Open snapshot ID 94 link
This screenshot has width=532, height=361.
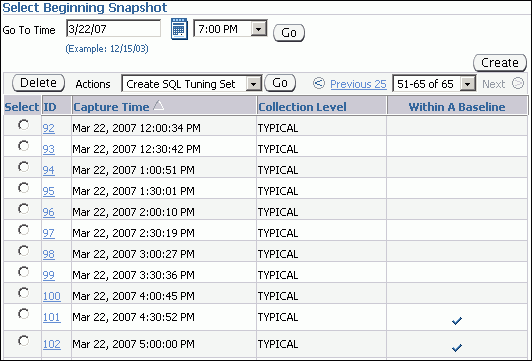click(49, 170)
